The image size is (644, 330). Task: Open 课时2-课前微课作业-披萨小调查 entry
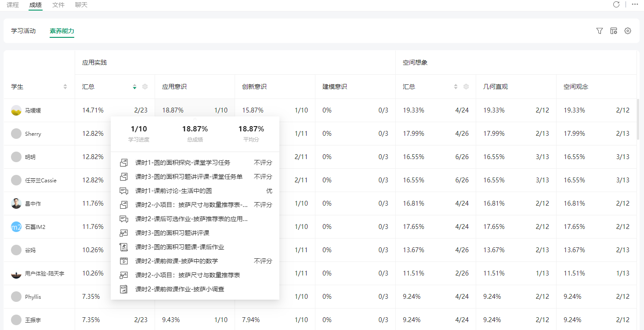tap(180, 289)
